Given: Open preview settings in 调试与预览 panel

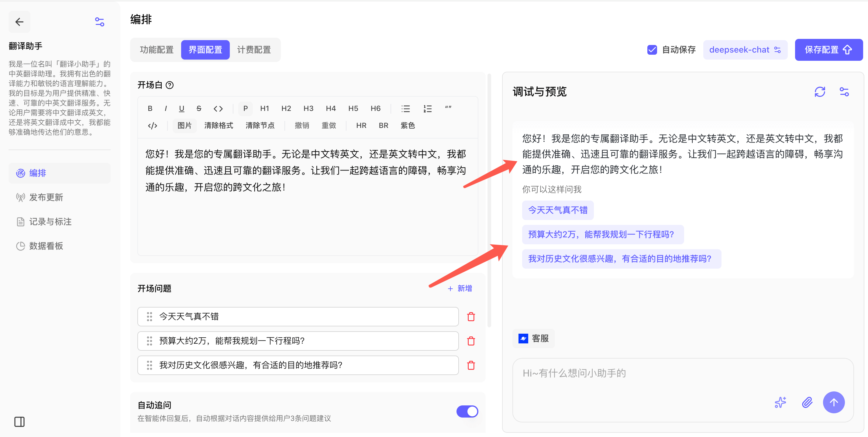Looking at the screenshot, I should pyautogui.click(x=844, y=92).
